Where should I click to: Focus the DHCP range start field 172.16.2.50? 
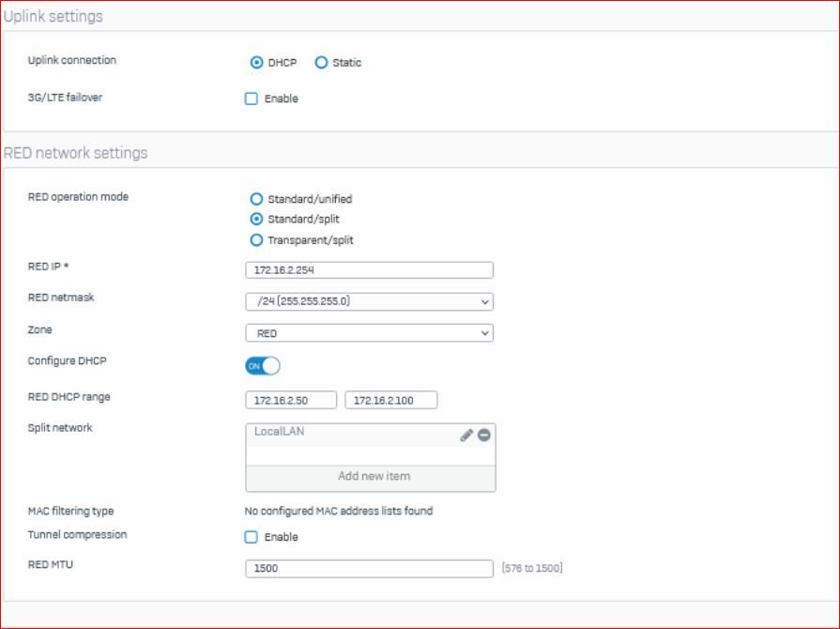point(291,401)
